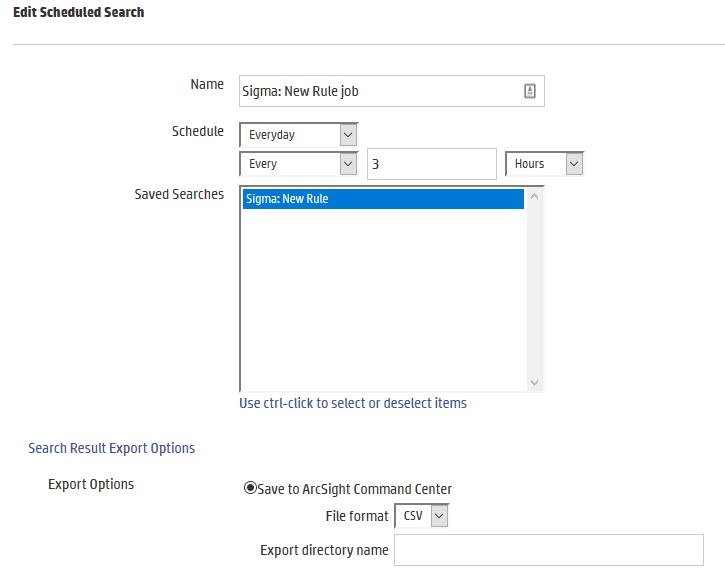Click the Schedule field label
Screen dimensions: 725x570
click(197, 131)
